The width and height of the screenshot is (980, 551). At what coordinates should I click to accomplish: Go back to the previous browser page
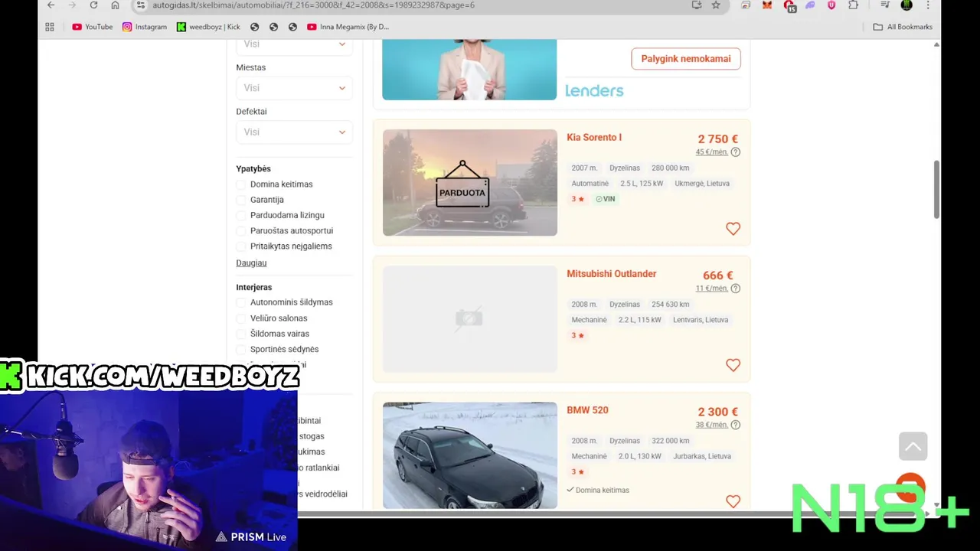coord(51,5)
